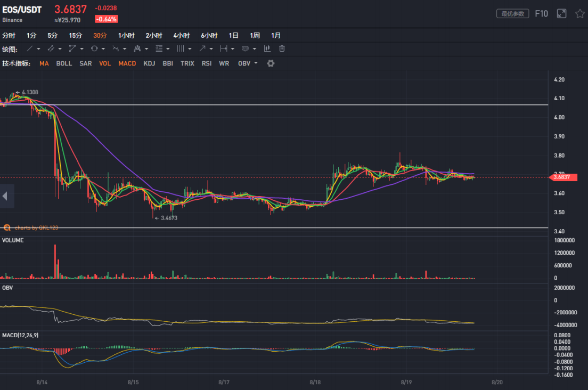
Task: Select the circle shape drawing tool
Action: pos(94,48)
